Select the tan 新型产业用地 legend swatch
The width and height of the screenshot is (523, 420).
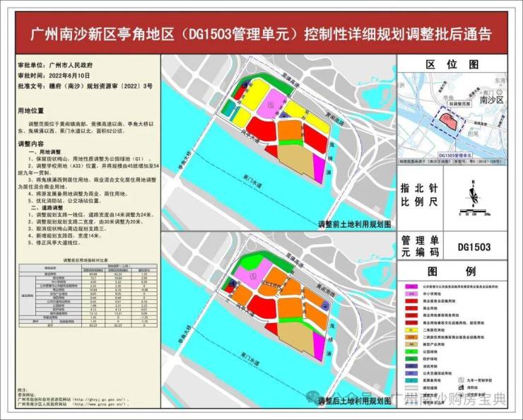(x=413, y=344)
